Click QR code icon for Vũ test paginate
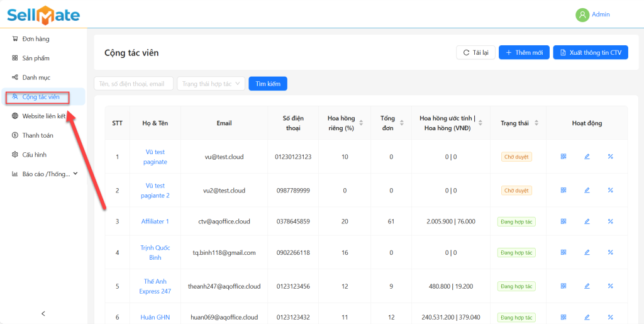The width and height of the screenshot is (644, 324). (x=563, y=157)
